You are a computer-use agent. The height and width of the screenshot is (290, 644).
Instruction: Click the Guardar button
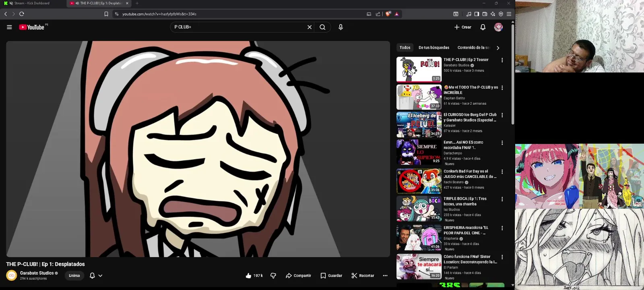click(x=331, y=275)
